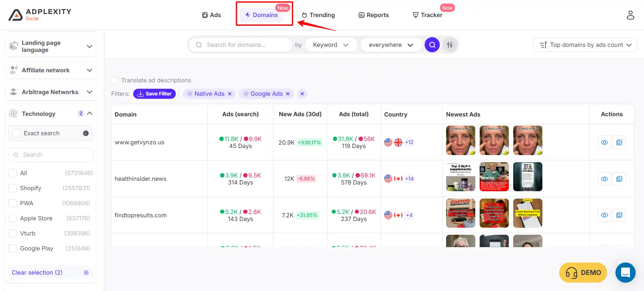Click the US flag in getvynzo row

[x=388, y=142]
